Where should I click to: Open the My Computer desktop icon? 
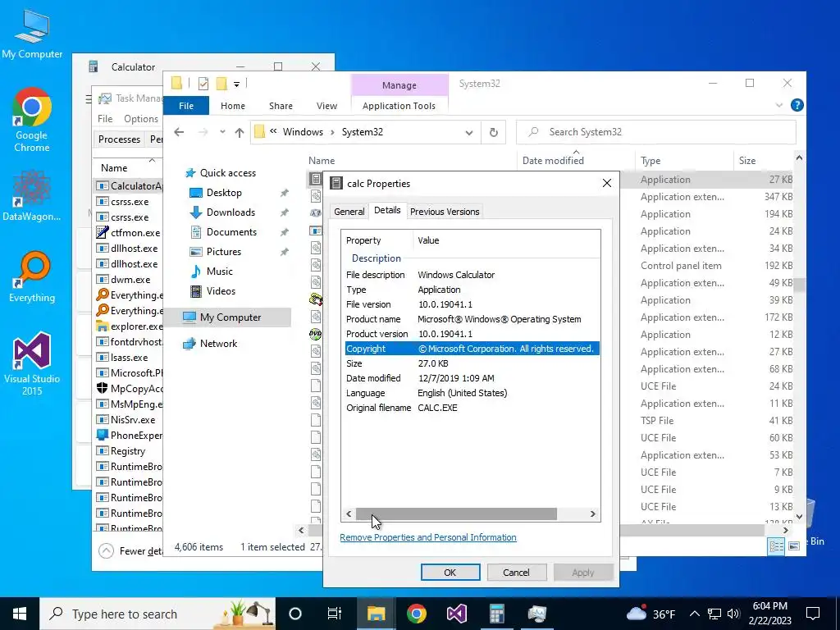32,34
